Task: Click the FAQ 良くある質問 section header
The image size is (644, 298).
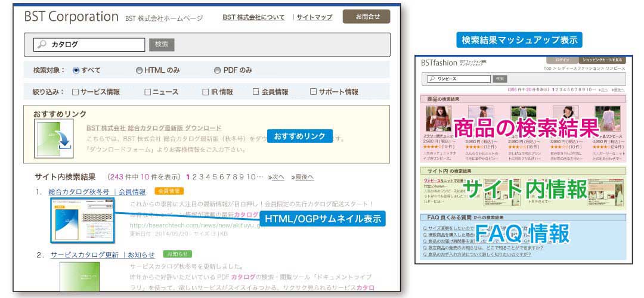Action: click(x=523, y=217)
